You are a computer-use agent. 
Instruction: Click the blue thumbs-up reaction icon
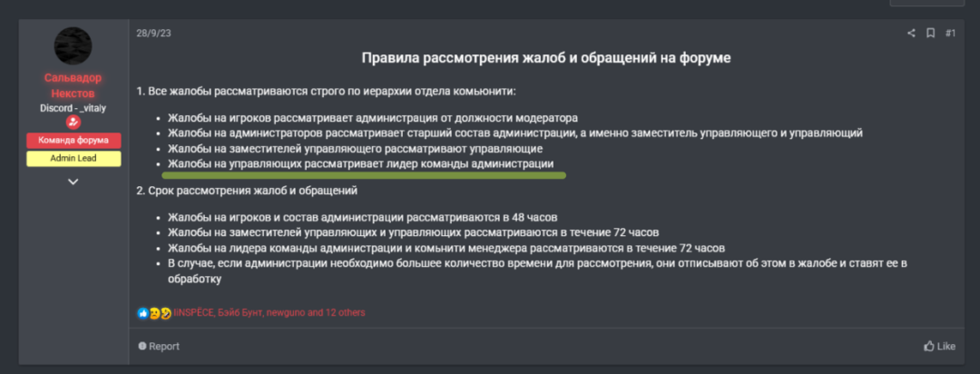click(142, 312)
